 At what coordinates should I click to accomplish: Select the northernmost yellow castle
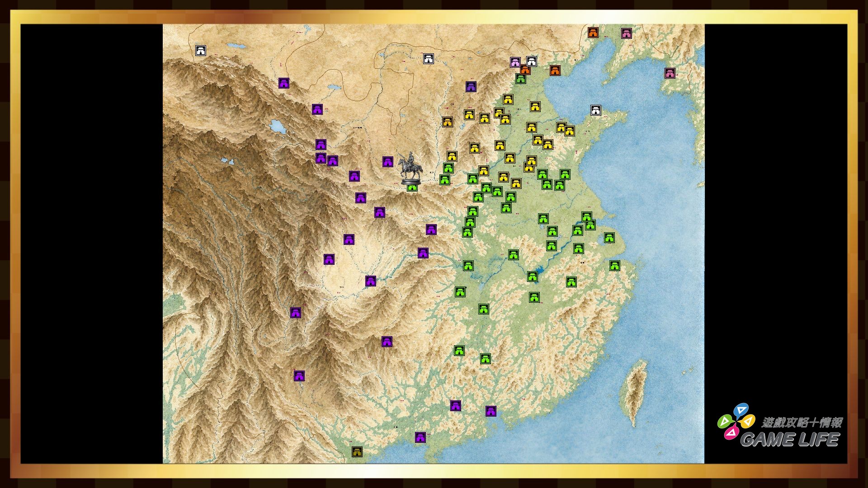tap(508, 99)
